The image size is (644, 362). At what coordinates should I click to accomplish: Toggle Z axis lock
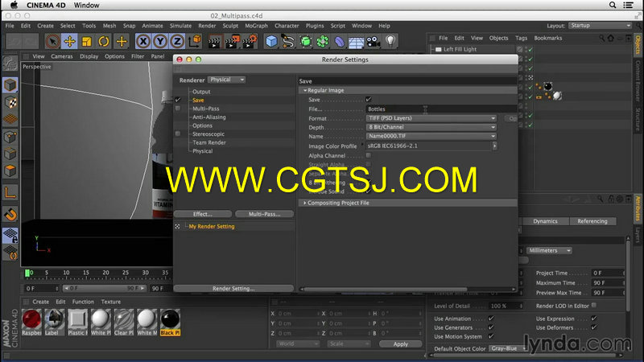pyautogui.click(x=177, y=42)
